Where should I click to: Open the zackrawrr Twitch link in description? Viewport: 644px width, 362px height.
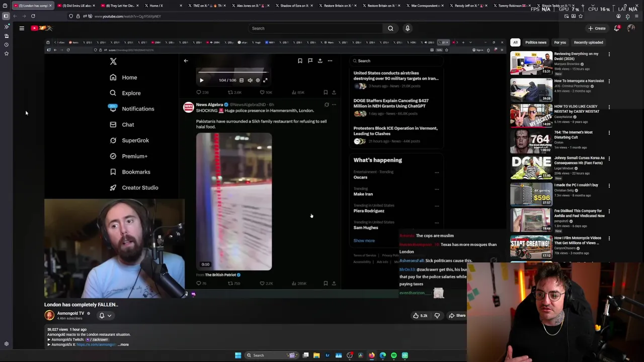tap(97, 339)
